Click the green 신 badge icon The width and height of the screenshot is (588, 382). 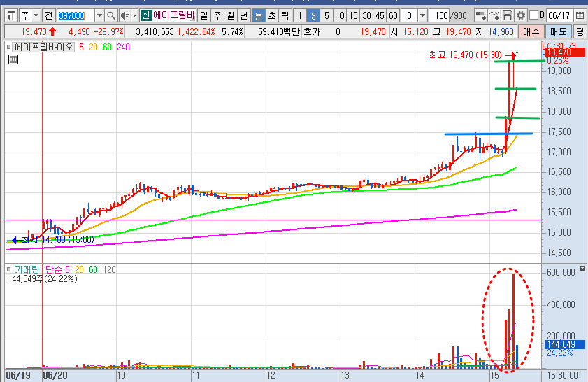(x=146, y=15)
